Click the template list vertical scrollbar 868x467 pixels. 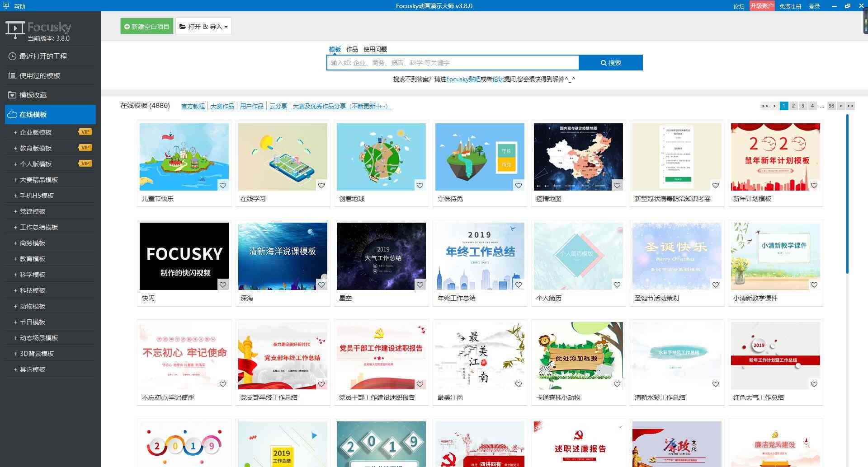[x=847, y=194]
